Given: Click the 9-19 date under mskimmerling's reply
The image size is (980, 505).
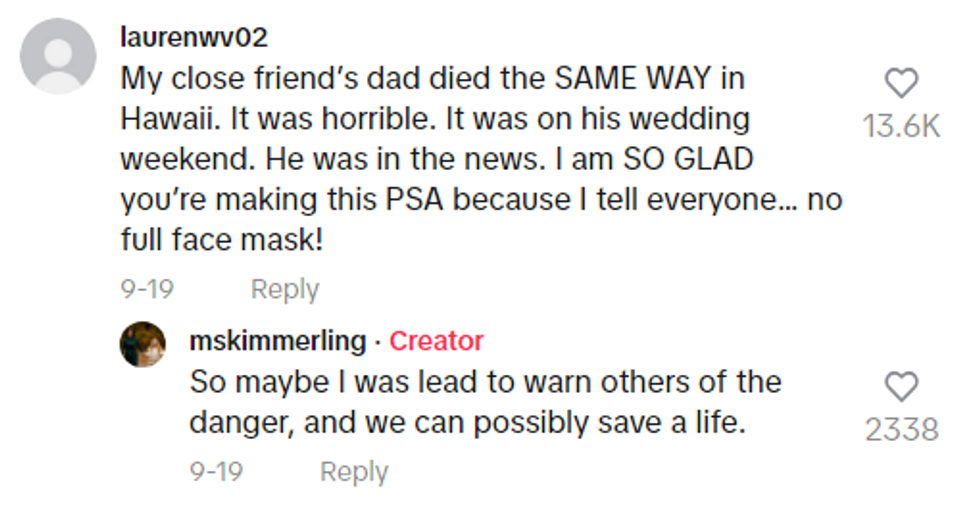Looking at the screenshot, I should coord(216,472).
